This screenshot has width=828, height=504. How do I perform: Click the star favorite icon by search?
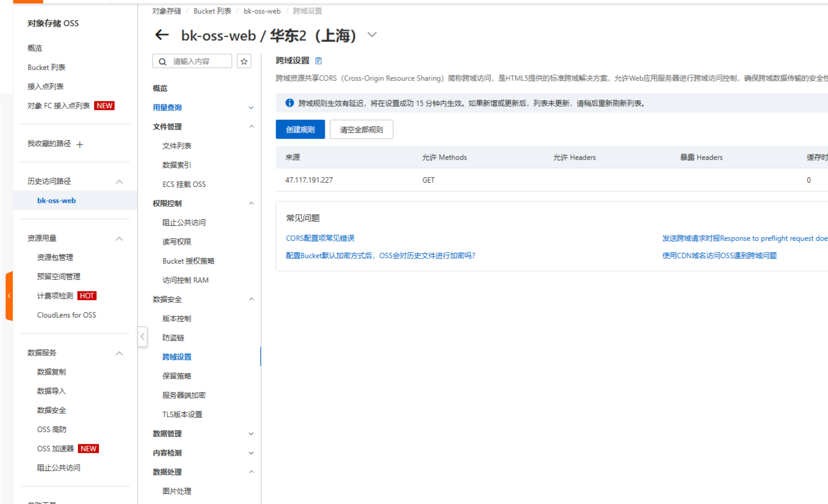point(244,62)
